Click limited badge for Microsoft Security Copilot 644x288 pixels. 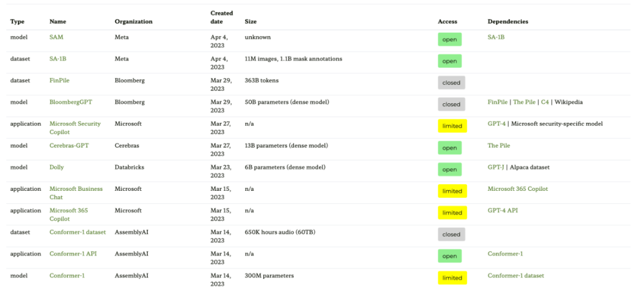pyautogui.click(x=452, y=126)
